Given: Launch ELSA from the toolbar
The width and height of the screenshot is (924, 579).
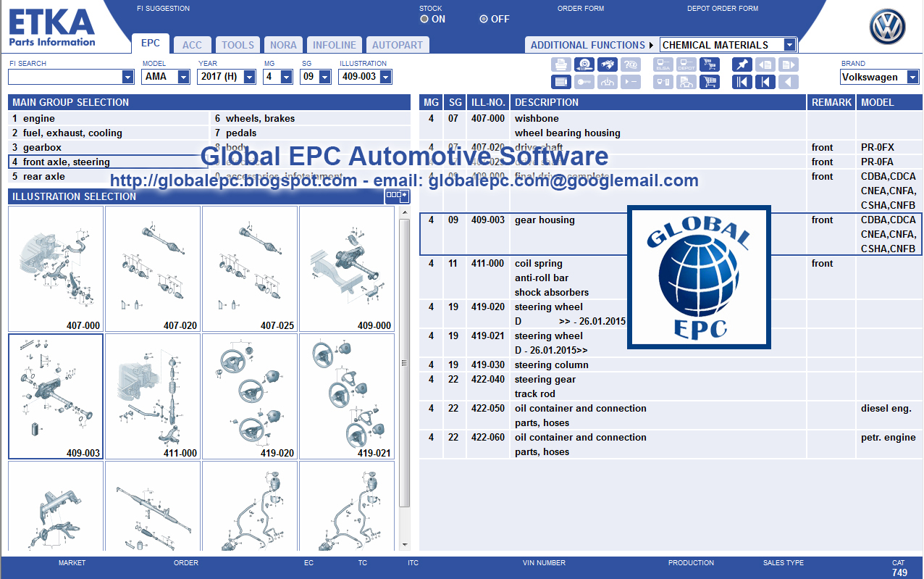Looking at the screenshot, I should [x=663, y=64].
